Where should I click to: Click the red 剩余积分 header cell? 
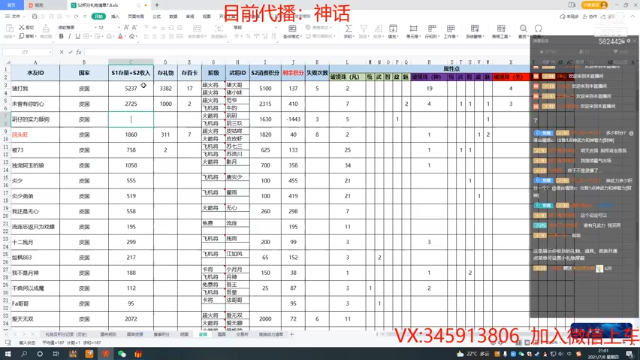(293, 73)
